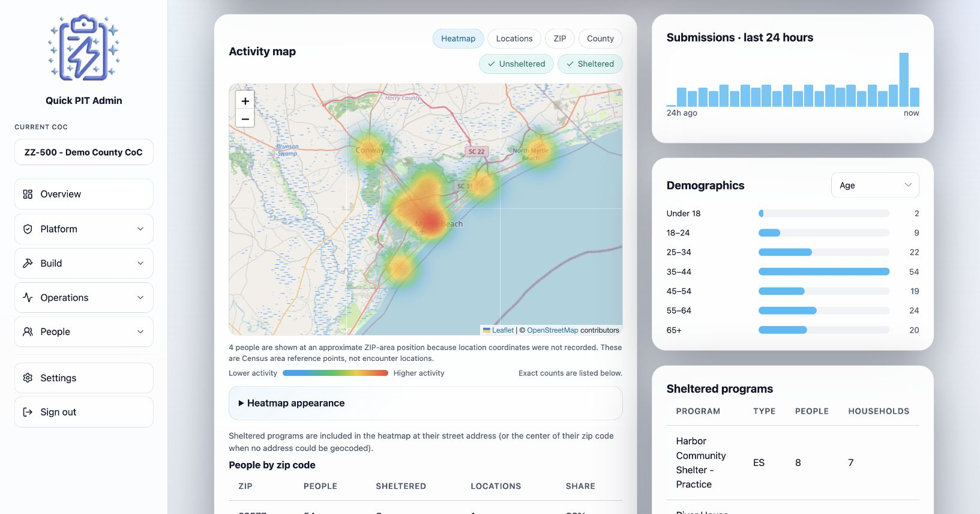Switch to the Heatmap view tab
The width and height of the screenshot is (980, 514).
coord(458,38)
